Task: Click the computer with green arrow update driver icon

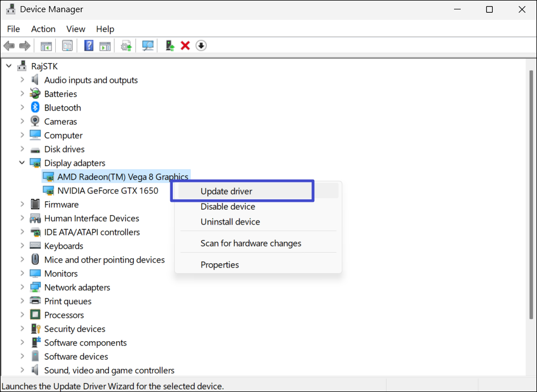Action: point(170,45)
